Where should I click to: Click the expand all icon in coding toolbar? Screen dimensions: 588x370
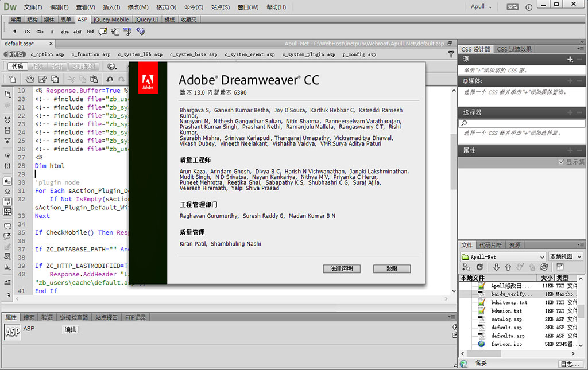tap(7, 141)
